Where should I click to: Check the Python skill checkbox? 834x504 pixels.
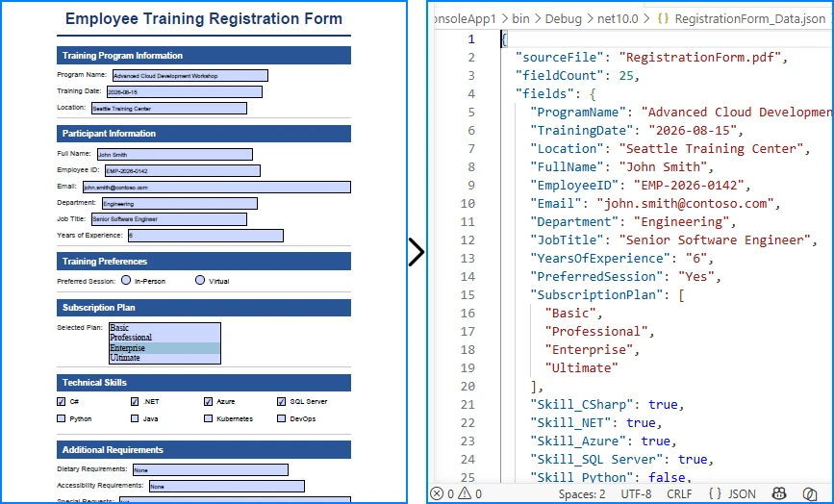click(62, 418)
